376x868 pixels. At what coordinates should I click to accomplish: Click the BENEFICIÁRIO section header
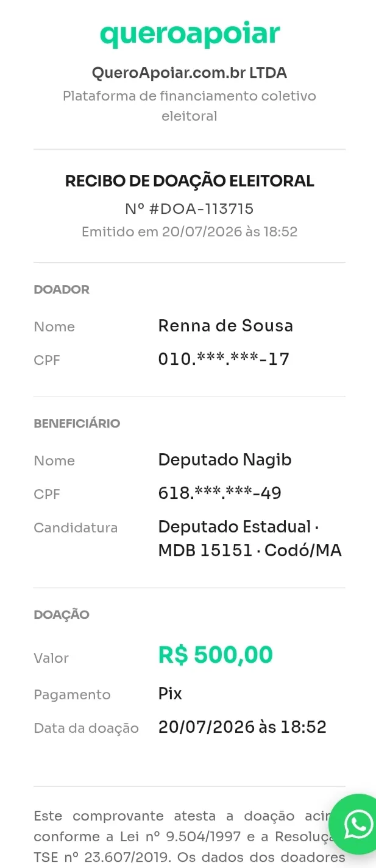77,423
